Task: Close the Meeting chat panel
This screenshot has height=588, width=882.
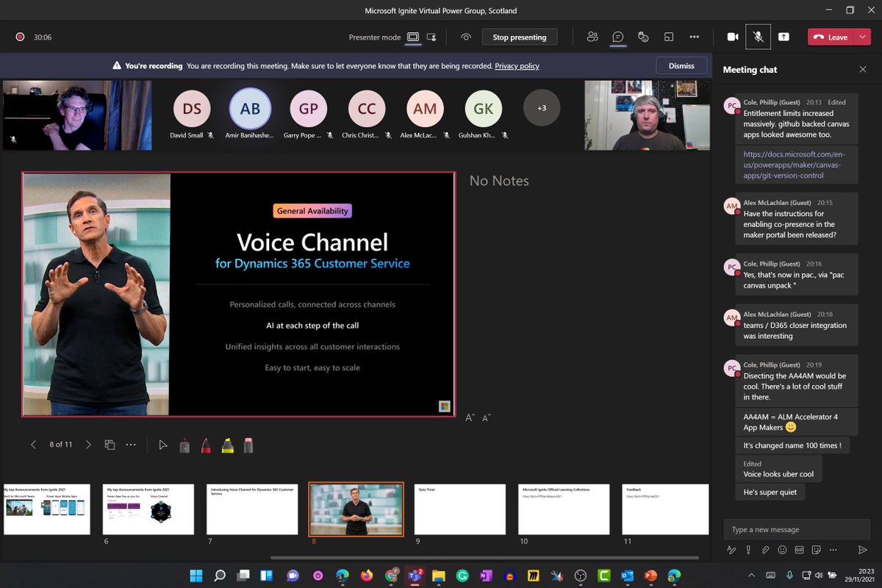Action: (863, 69)
